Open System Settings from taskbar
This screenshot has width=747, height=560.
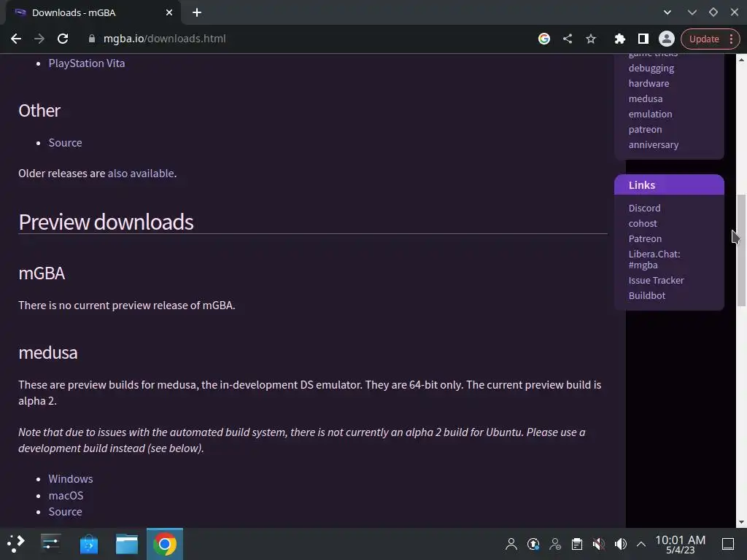click(50, 544)
